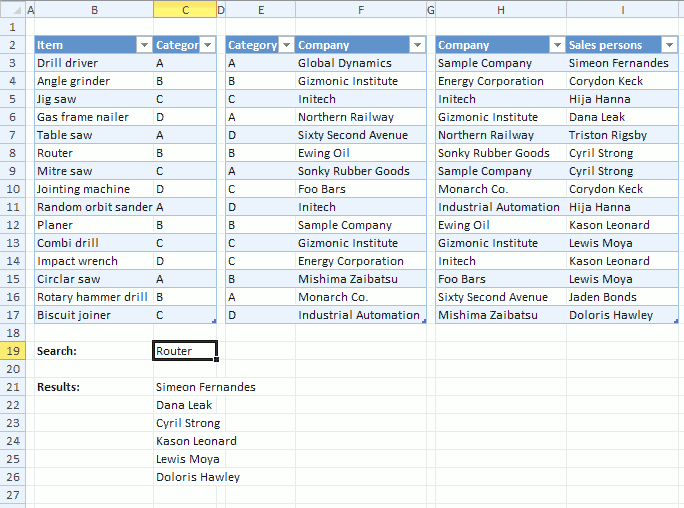The image size is (684, 508).
Task: Click the 'Mitre saw' cell
Action: (x=94, y=171)
